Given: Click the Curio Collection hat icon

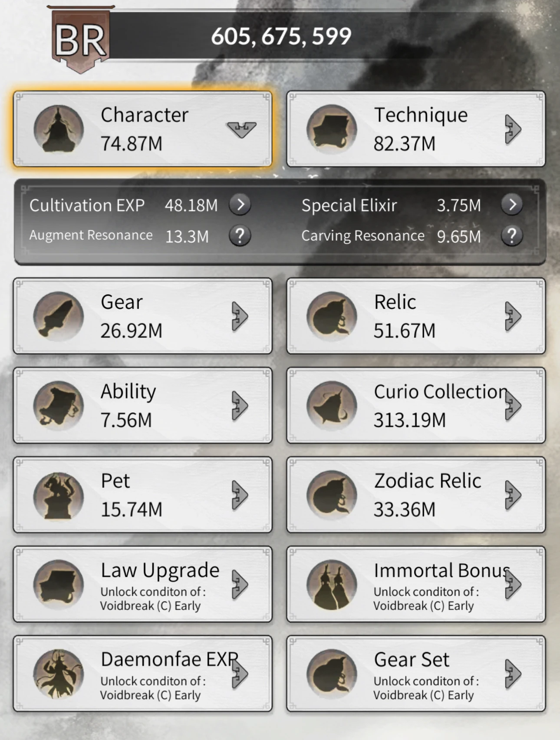Looking at the screenshot, I should point(332,406).
